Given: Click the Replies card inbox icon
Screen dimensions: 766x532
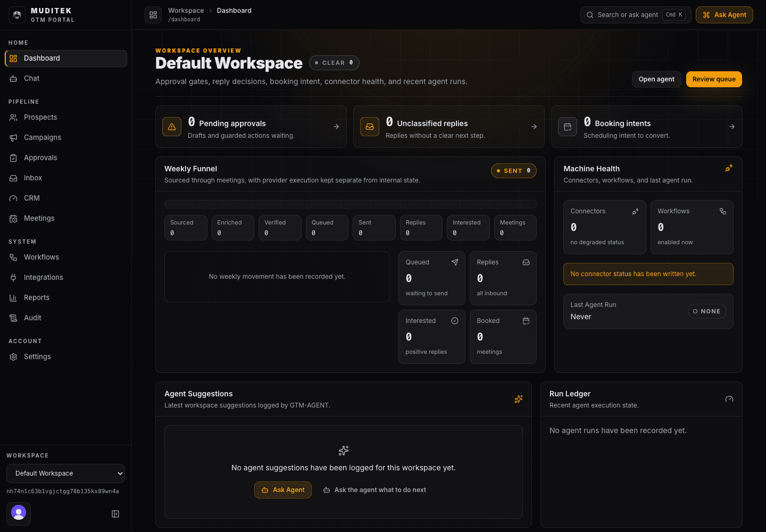Looking at the screenshot, I should pos(526,262).
